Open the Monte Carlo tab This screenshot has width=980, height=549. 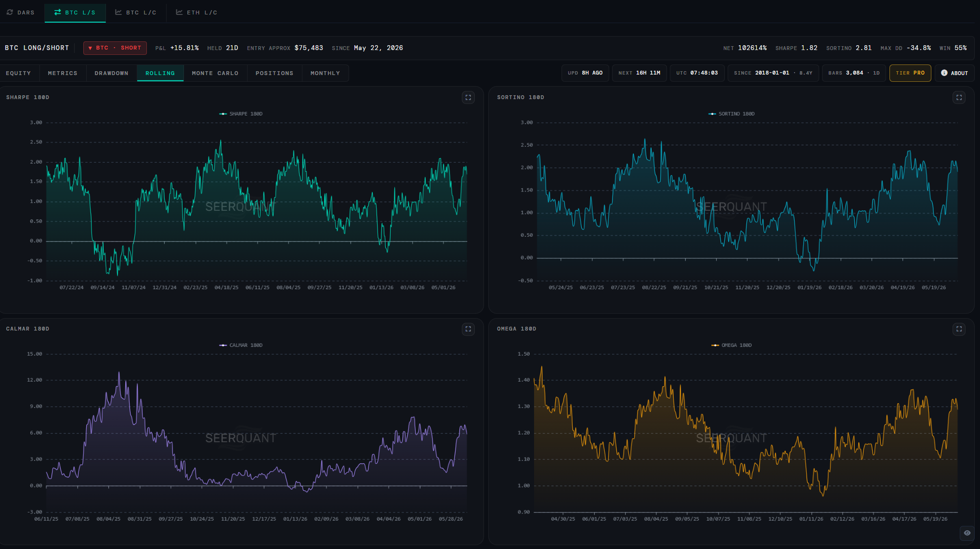click(x=215, y=73)
